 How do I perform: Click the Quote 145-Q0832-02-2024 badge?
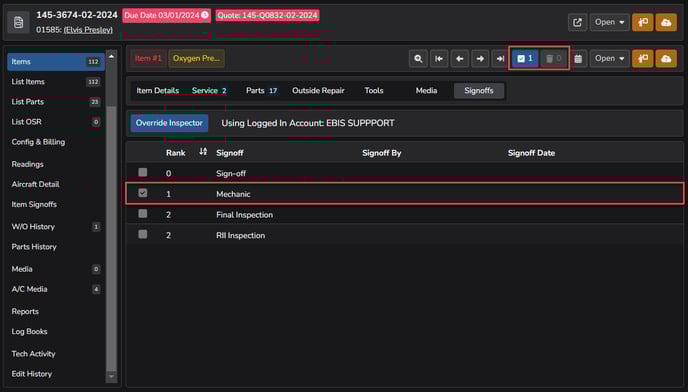pos(267,15)
